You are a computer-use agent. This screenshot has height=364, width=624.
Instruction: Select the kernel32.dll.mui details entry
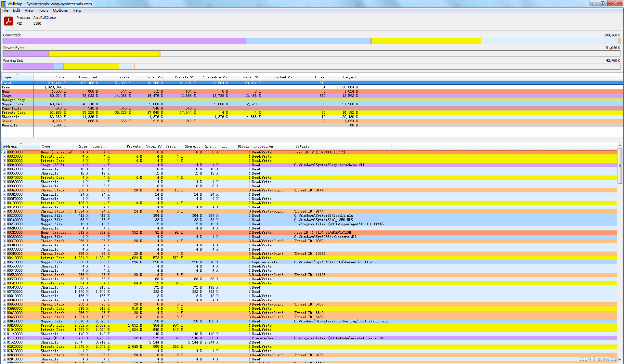click(335, 262)
